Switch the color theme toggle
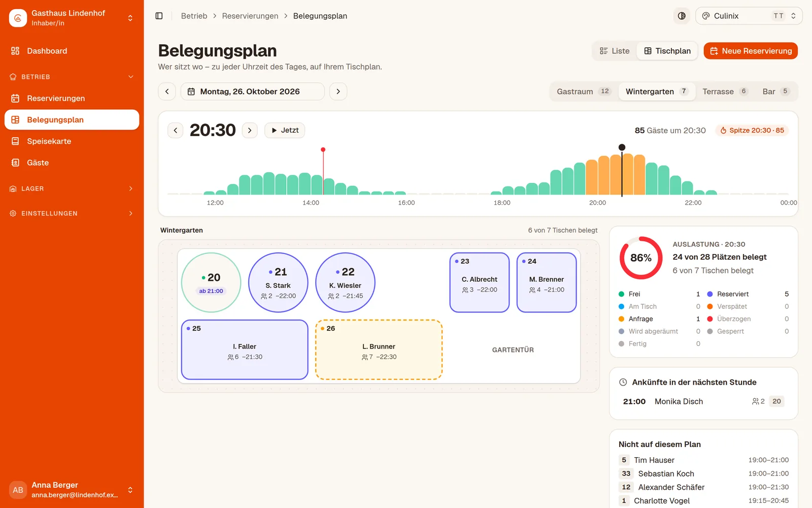 tap(682, 16)
